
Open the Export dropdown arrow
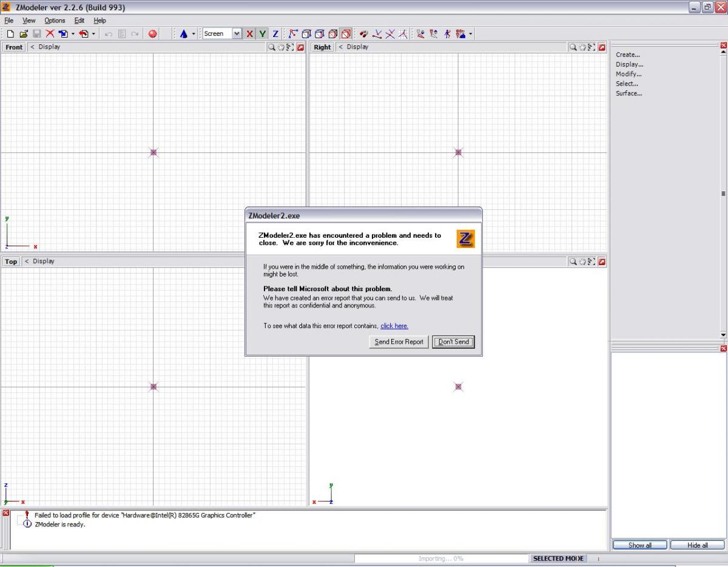click(x=93, y=34)
